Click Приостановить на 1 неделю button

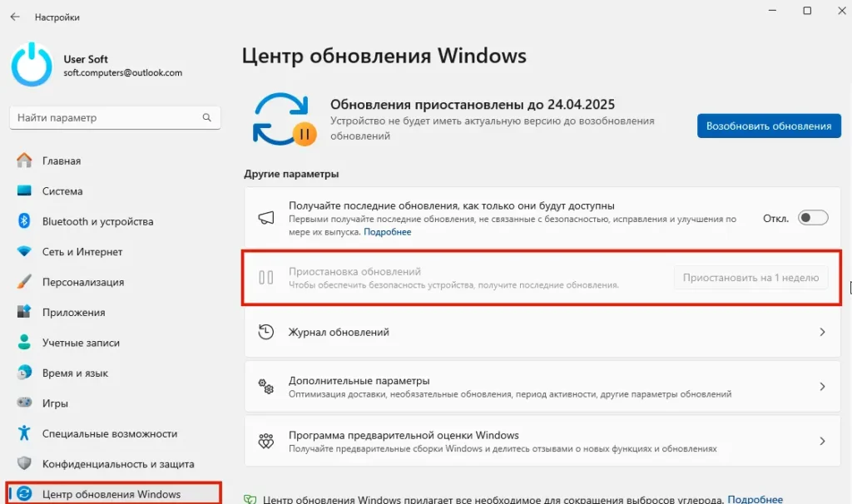[750, 278]
